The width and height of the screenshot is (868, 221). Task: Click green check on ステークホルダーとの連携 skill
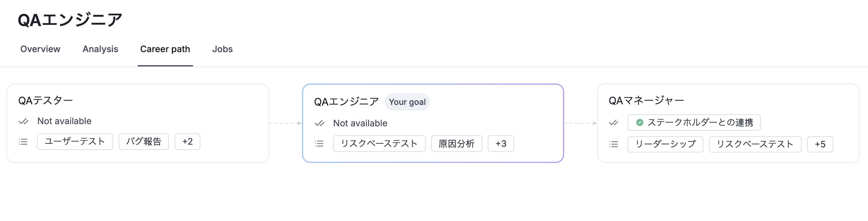[640, 123]
